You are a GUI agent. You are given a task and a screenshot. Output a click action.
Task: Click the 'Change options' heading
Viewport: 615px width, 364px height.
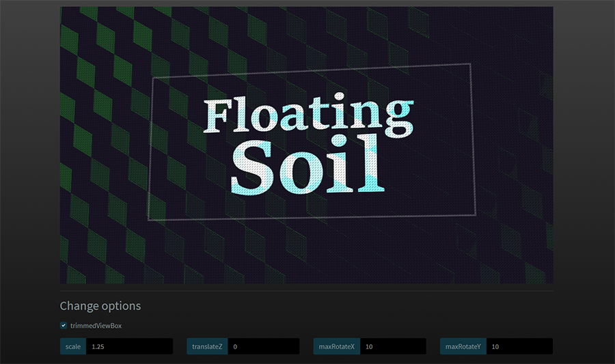pyautogui.click(x=100, y=306)
